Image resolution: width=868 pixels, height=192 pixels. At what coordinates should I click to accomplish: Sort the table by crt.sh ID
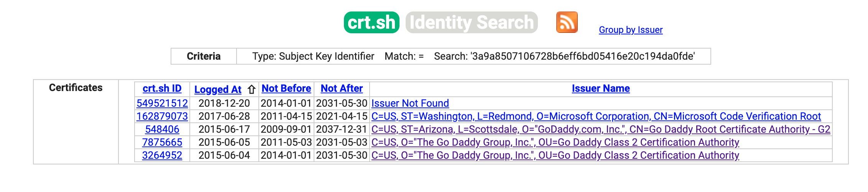(162, 88)
